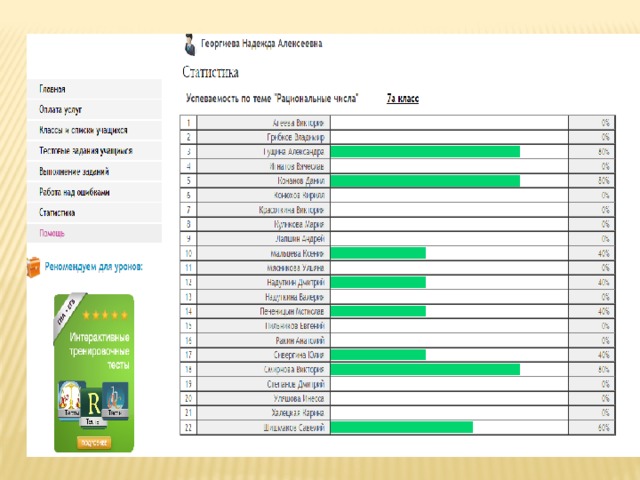The width and height of the screenshot is (640, 480).
Task: Select the name cell in row 20
Action: pos(264,398)
